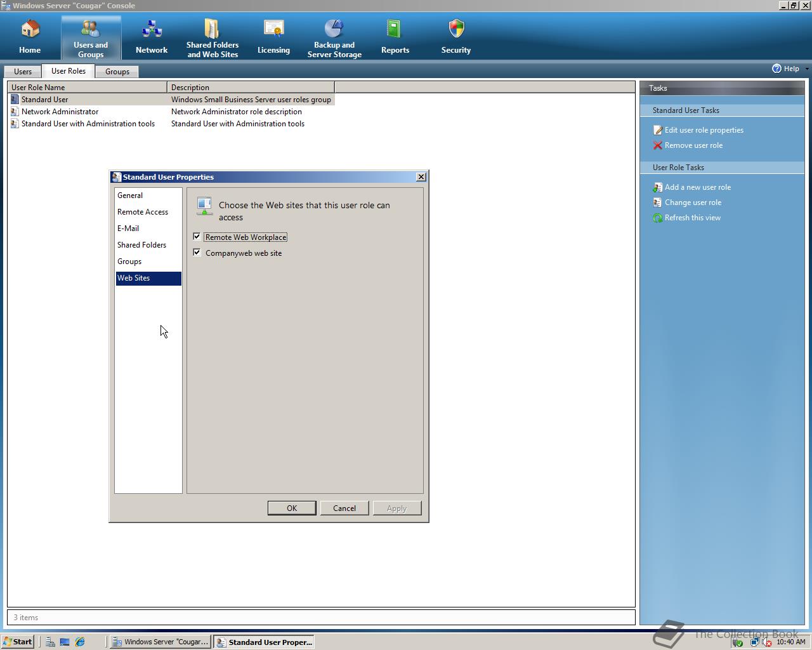This screenshot has height=650, width=812.
Task: Click the network connection tray icon
Action: coord(754,642)
